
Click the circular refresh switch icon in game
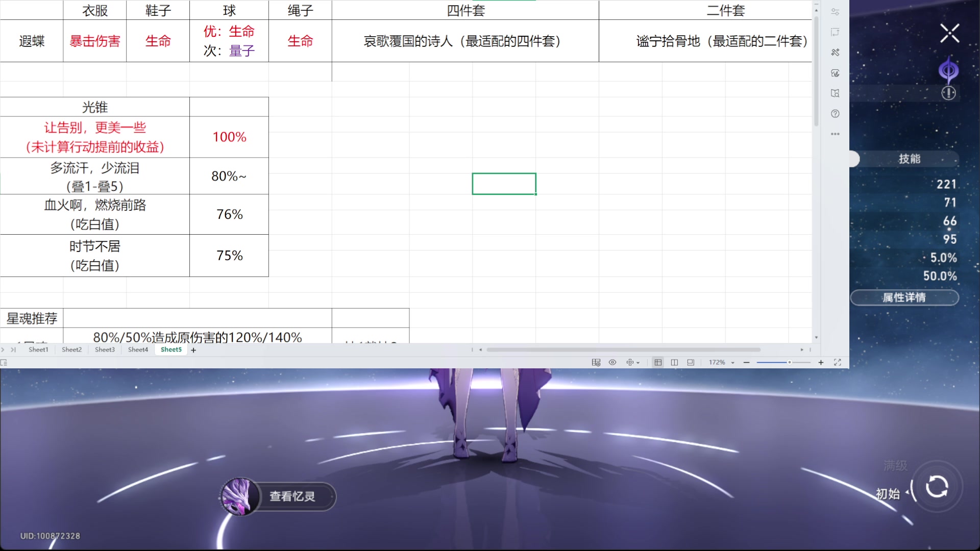[x=937, y=486]
